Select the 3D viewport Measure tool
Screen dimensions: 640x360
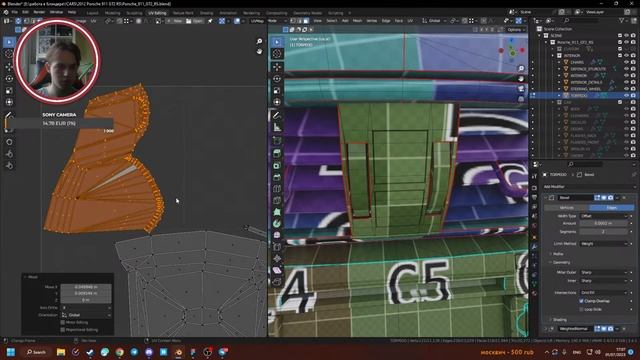click(277, 128)
